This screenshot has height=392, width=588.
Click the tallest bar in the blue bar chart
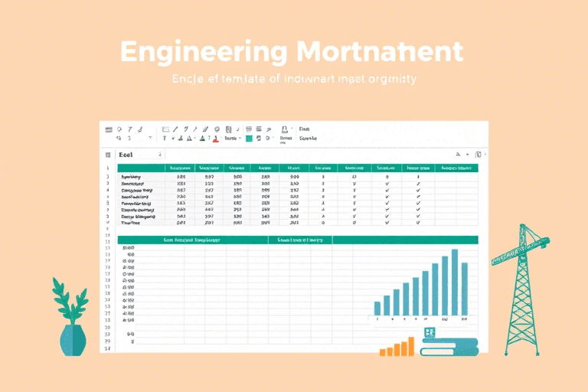click(455, 285)
